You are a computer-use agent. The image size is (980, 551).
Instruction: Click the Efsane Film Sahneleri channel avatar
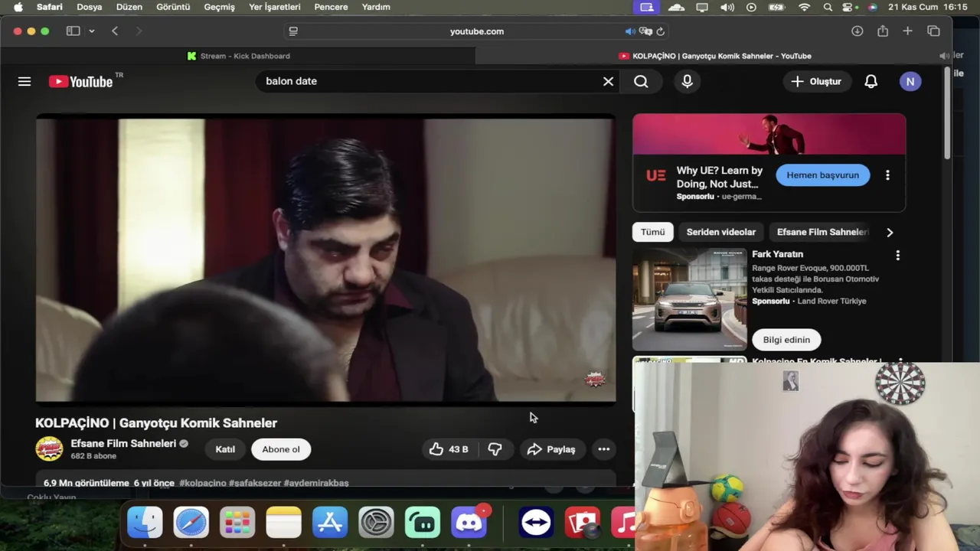point(49,448)
